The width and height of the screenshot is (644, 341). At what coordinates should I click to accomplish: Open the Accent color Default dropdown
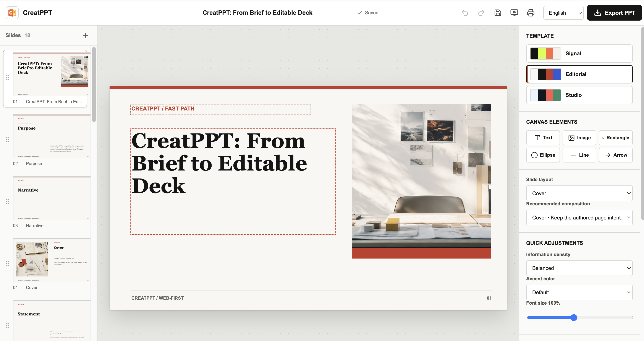pos(579,292)
